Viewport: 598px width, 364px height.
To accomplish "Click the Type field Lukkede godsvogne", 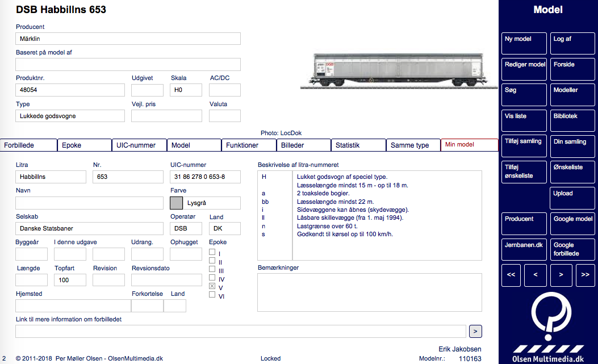I will coord(70,116).
